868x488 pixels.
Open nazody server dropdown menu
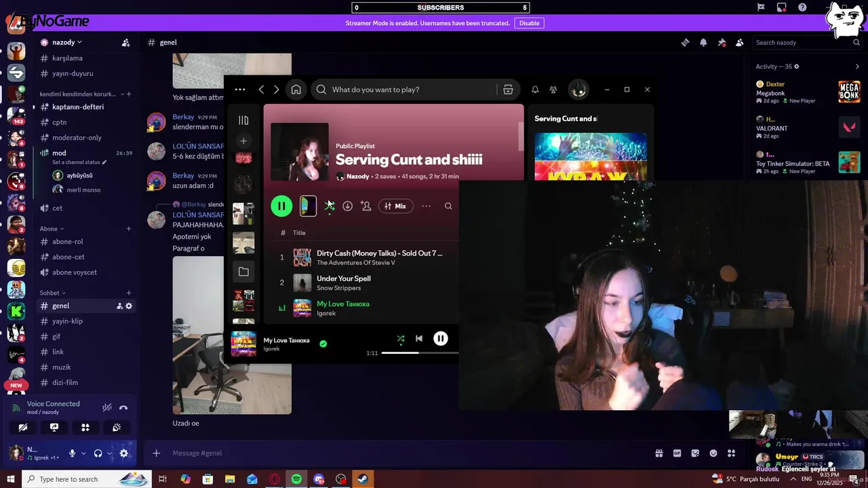[x=66, y=42]
